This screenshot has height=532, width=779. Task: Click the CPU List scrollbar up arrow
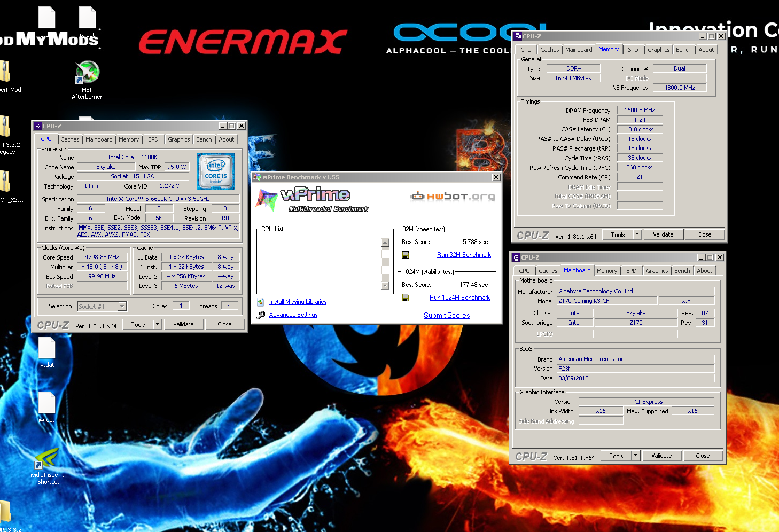385,242
